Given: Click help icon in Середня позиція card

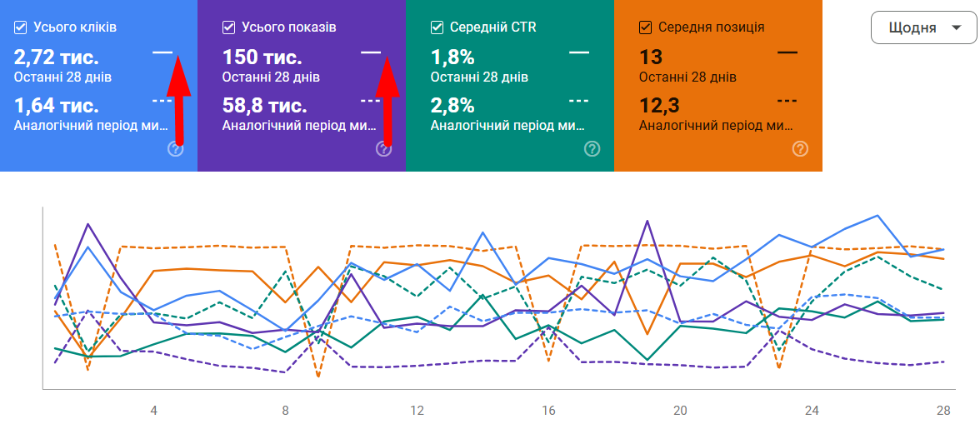Looking at the screenshot, I should (801, 149).
